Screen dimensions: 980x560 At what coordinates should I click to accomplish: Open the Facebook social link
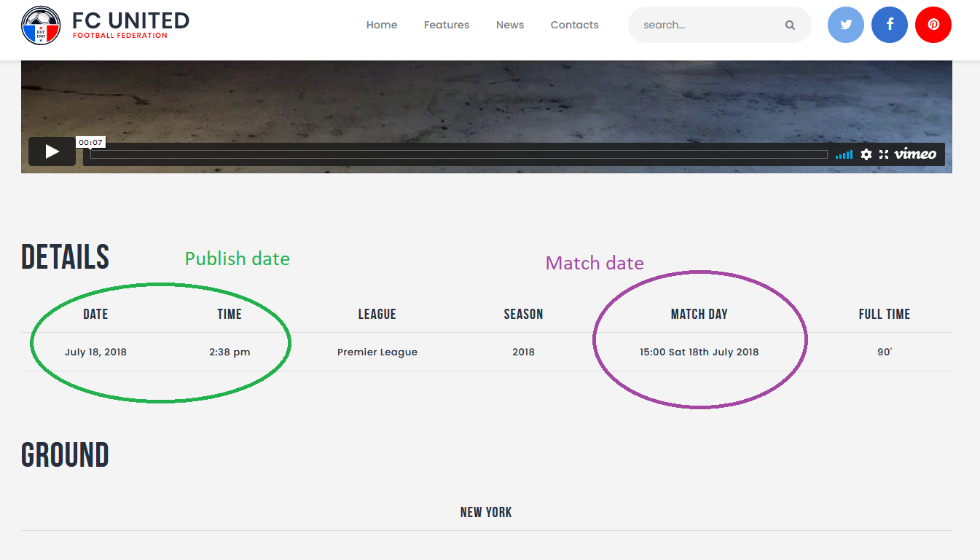(890, 25)
